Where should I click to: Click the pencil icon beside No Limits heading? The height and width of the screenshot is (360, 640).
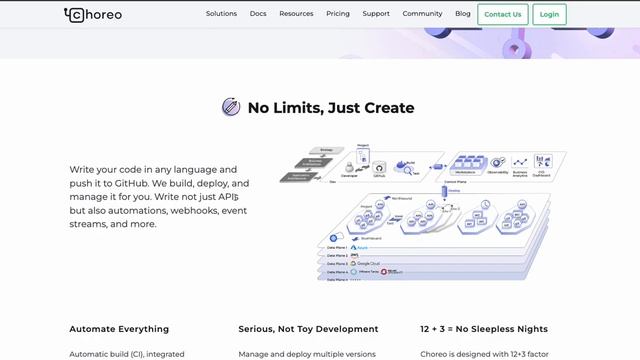(x=231, y=107)
